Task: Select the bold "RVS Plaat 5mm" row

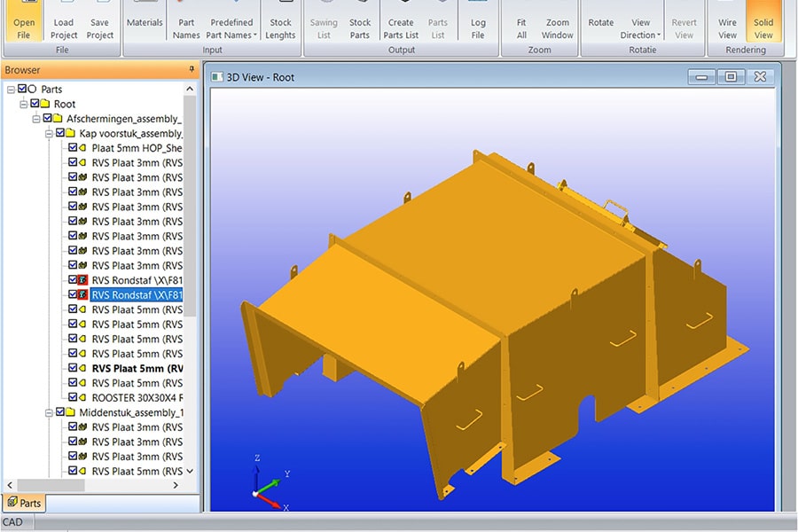Action: coord(137,368)
